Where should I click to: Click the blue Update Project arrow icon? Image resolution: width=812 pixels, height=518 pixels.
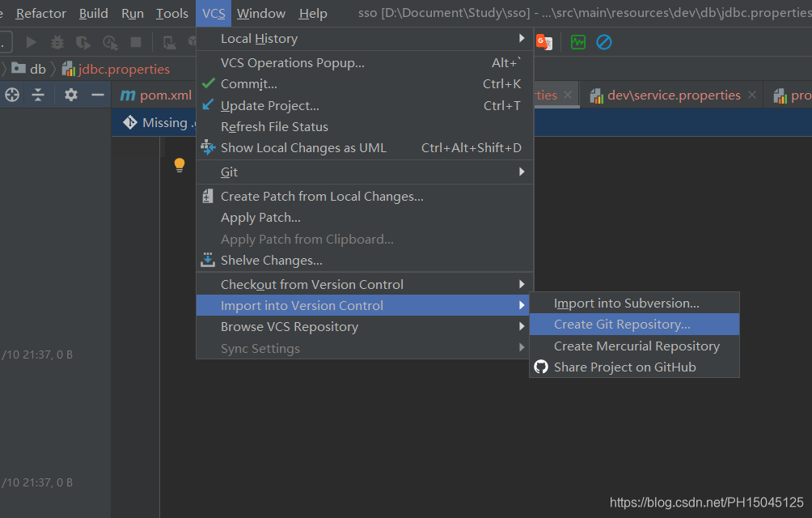pos(208,104)
